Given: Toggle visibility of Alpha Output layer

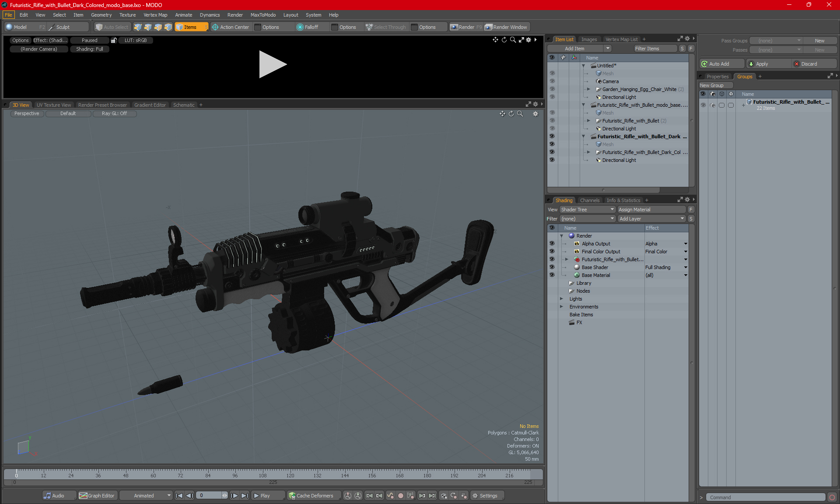Looking at the screenshot, I should coord(552,244).
